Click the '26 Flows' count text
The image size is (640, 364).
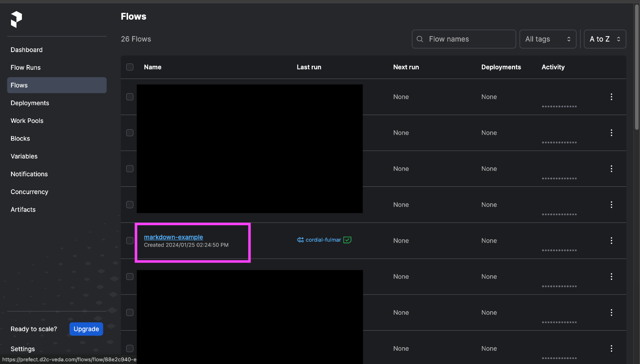coord(136,39)
